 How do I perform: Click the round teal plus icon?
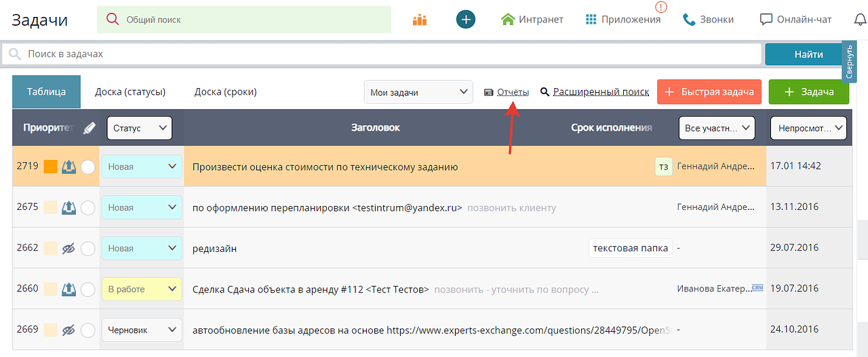click(x=465, y=20)
